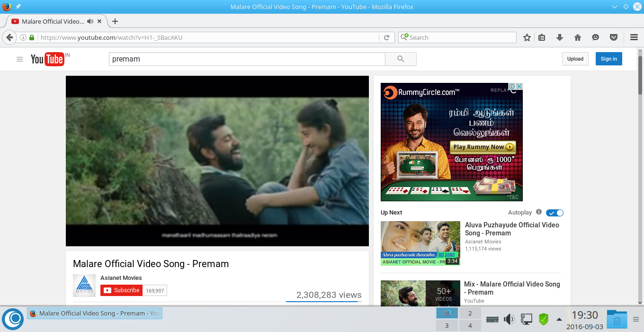The image size is (644, 332).
Task: Expand hidden system tray icons arrow
Action: pos(559,319)
